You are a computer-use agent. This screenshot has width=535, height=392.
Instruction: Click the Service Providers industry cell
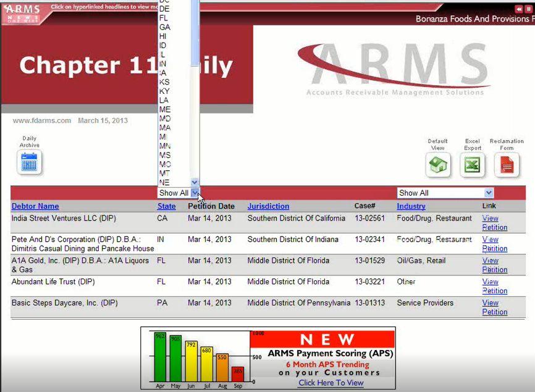pyautogui.click(x=425, y=302)
